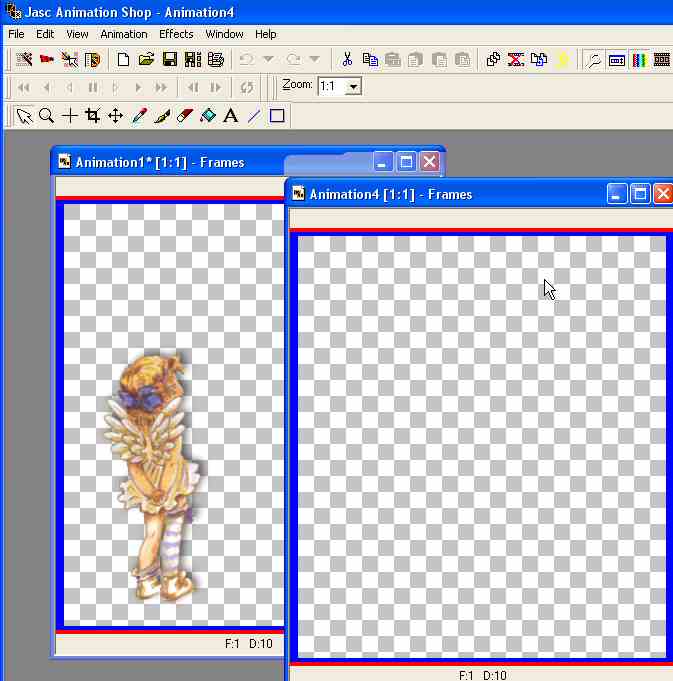Click the duplicate selected frames icon
The width and height of the screenshot is (673, 681).
click(x=493, y=59)
